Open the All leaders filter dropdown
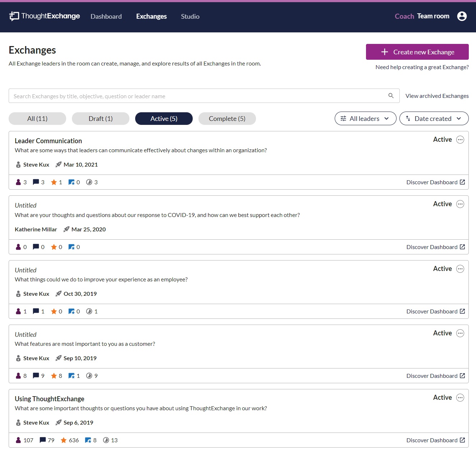476x457 pixels. pyautogui.click(x=365, y=118)
